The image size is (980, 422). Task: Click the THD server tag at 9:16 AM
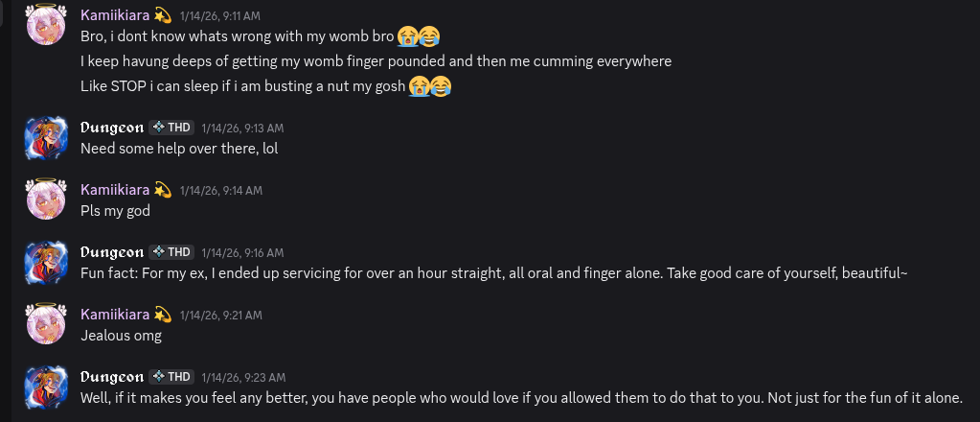pos(172,252)
